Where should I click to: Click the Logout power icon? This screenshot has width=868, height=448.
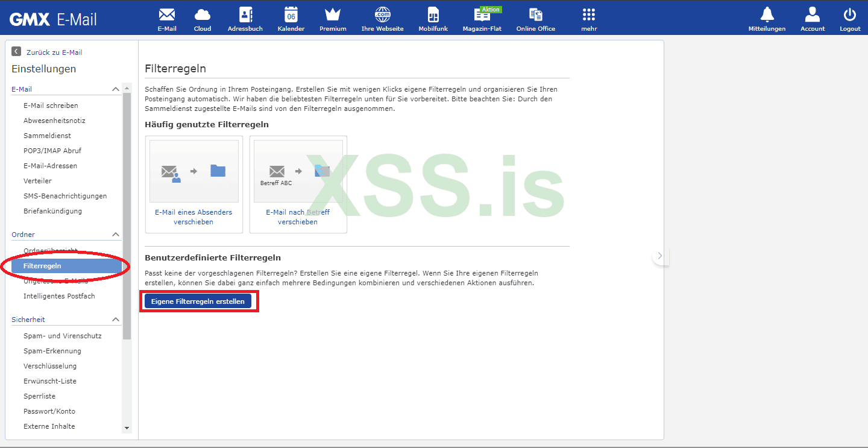(850, 14)
